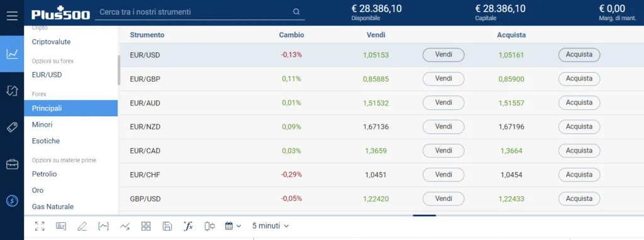644x240 pixels.
Task: Click Vendi button for EUR/CHF
Action: tap(443, 175)
